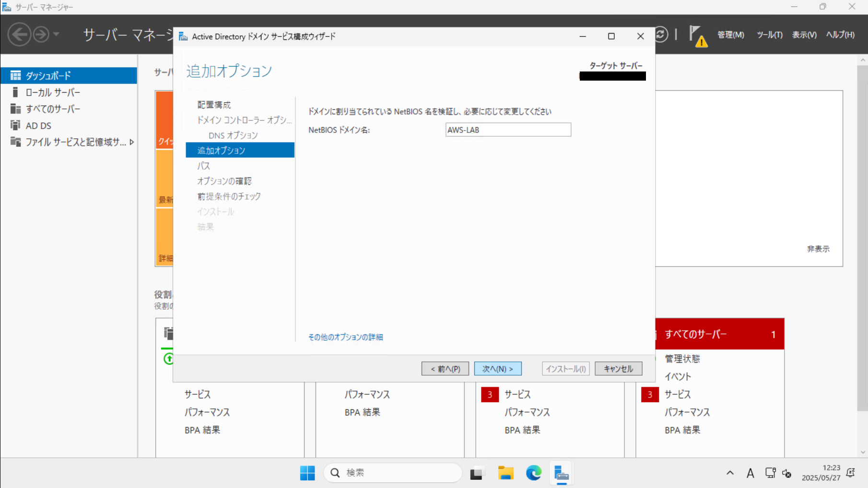Click the scrollbar down arrow in Server Manager
868x488 pixels.
(x=863, y=452)
